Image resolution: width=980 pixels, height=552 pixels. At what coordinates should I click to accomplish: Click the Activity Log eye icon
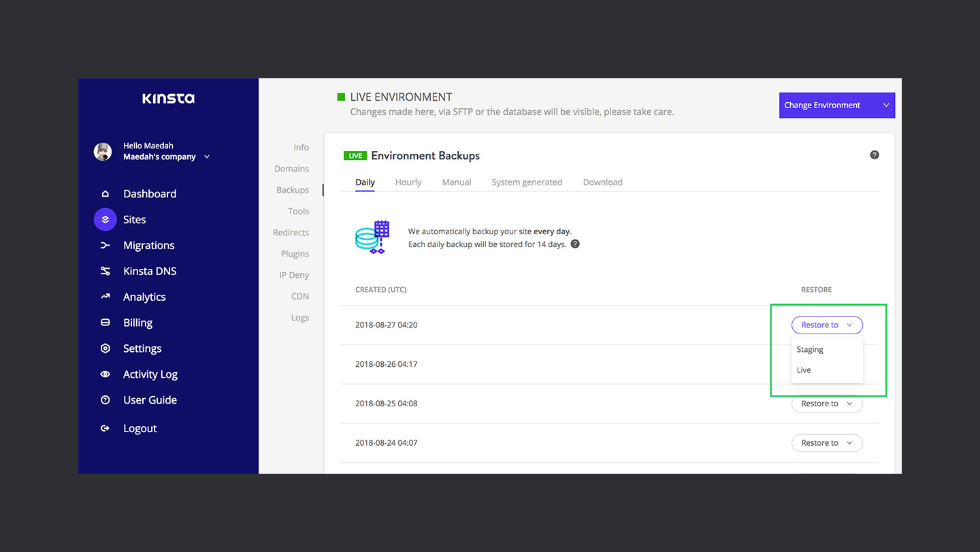(105, 374)
